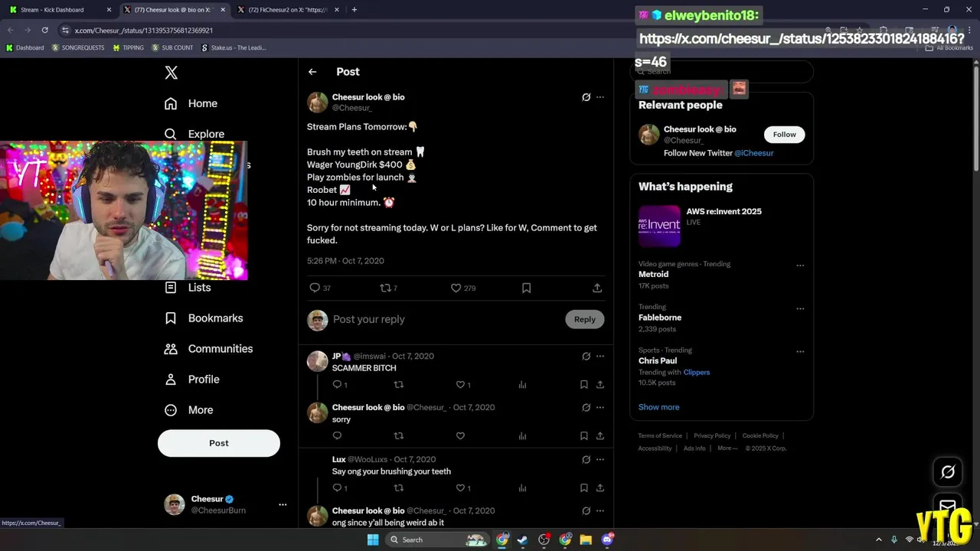This screenshot has height=551, width=980.
Task: Bookmark JP's SCAMMER comment
Action: coord(583,385)
